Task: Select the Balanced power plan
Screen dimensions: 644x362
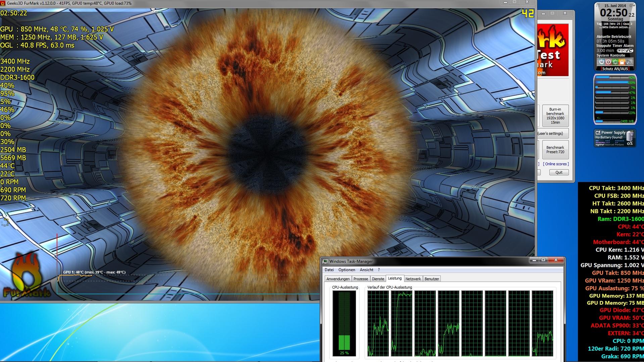Action: pos(610,144)
